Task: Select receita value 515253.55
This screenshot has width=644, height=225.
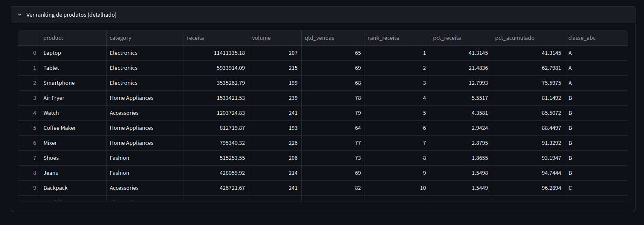Action: coord(216,158)
